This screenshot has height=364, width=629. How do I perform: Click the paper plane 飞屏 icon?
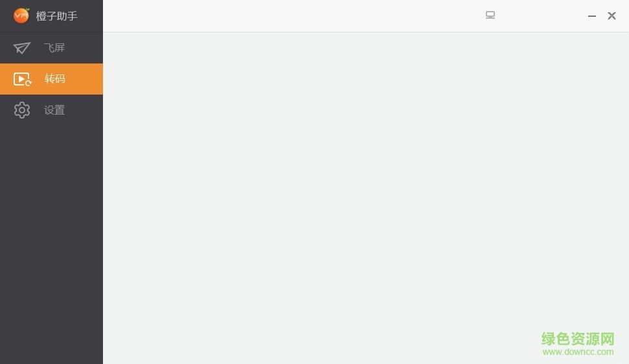[x=21, y=48]
